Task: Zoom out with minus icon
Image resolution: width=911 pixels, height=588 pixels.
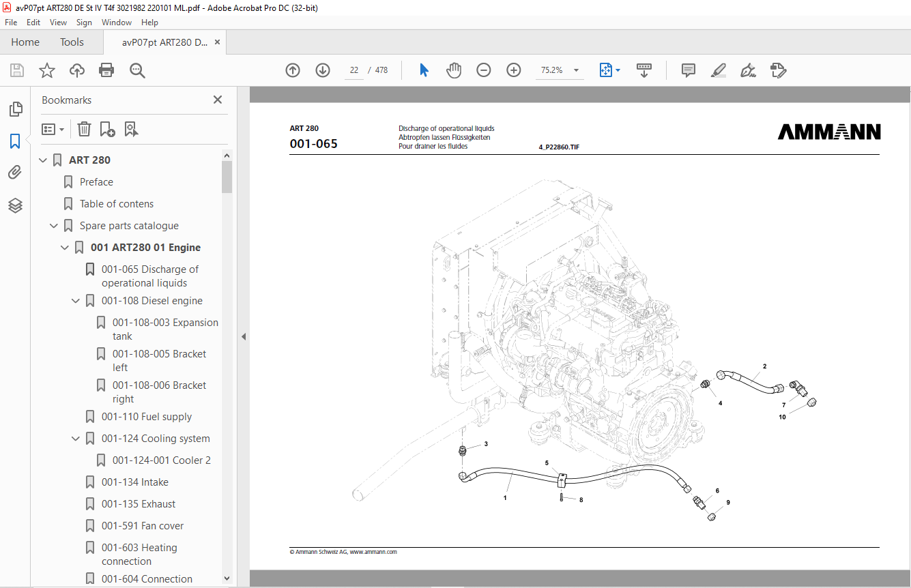Action: [x=484, y=70]
